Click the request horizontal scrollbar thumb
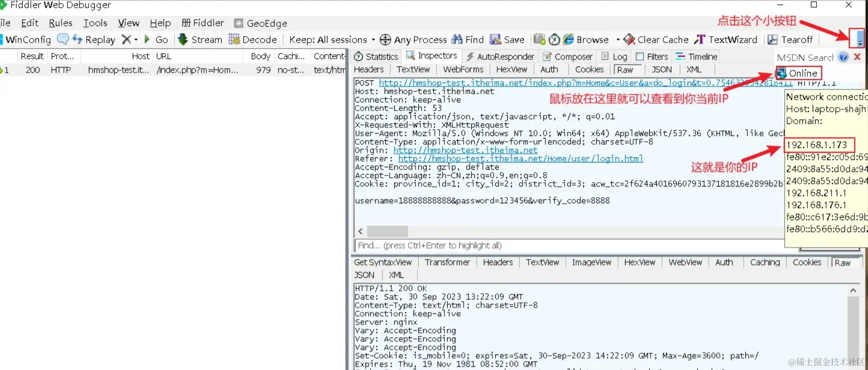Screen dimensions: 868x370 coord(388,231)
